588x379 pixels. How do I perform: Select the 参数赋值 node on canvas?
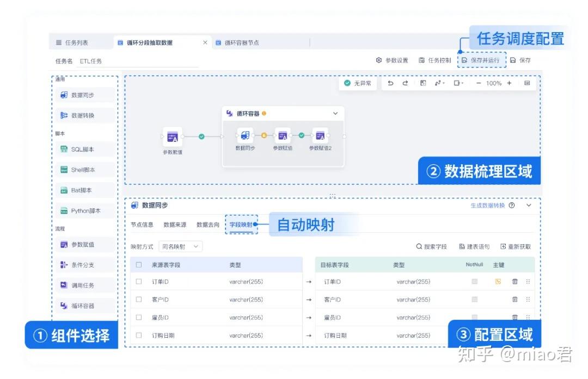[173, 137]
